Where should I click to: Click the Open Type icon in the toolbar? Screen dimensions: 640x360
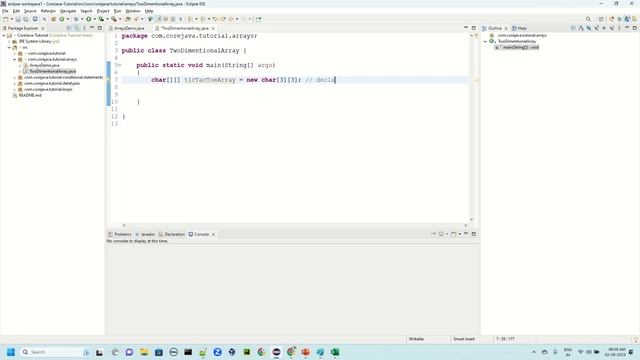click(128, 19)
